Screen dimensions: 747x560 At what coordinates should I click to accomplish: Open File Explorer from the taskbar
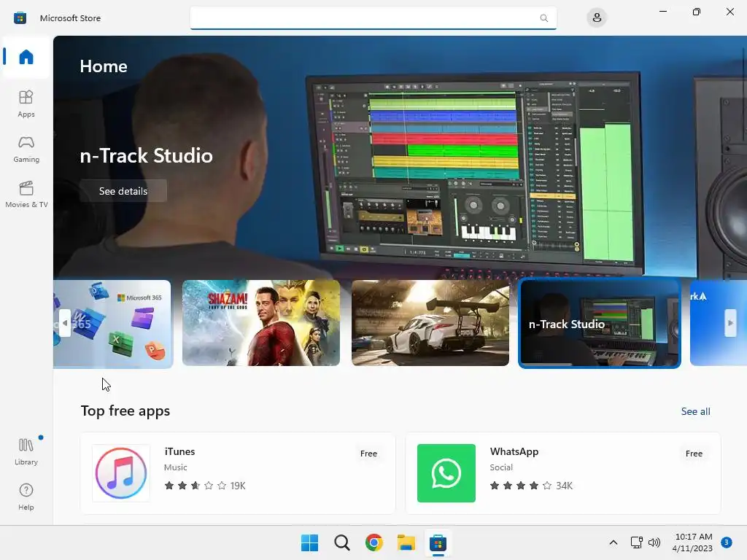pyautogui.click(x=406, y=542)
